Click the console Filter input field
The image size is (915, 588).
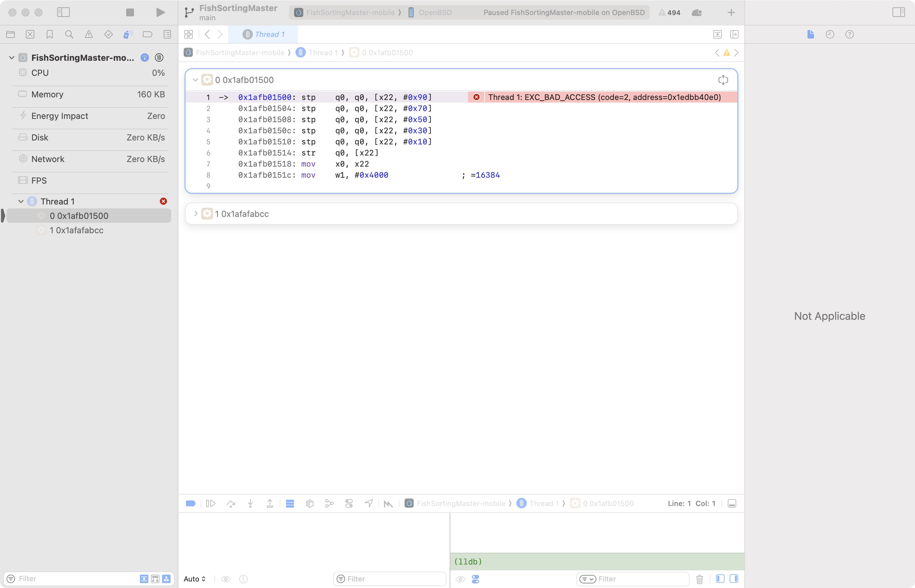(641, 579)
